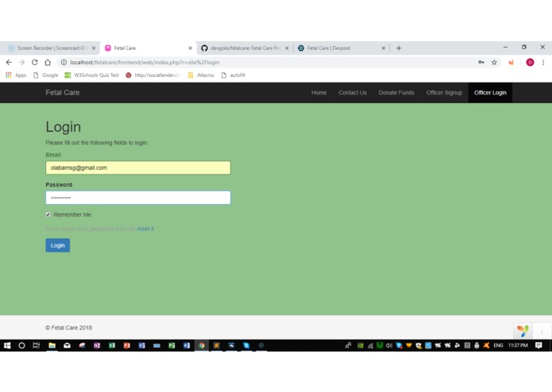Open Excel from the taskbar
Viewport: 552px width, 392px height.
112,346
